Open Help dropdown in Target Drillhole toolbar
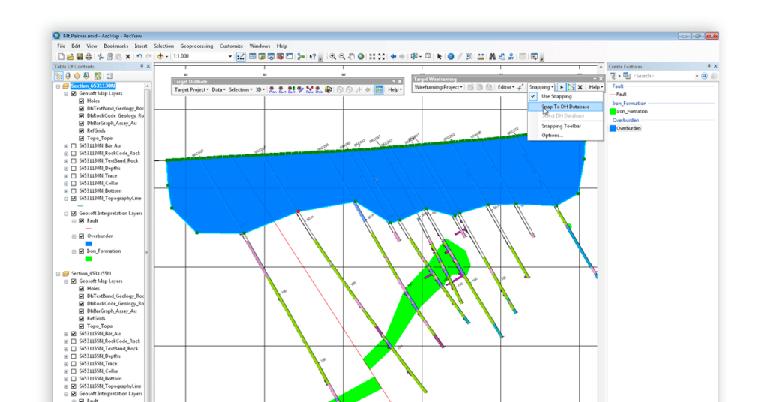The height and width of the screenshot is (402, 768). point(394,90)
